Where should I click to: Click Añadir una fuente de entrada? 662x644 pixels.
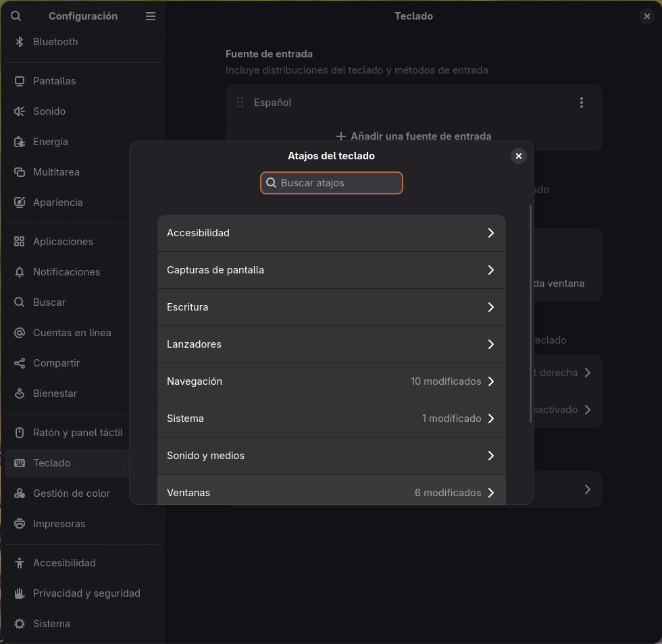[413, 136]
